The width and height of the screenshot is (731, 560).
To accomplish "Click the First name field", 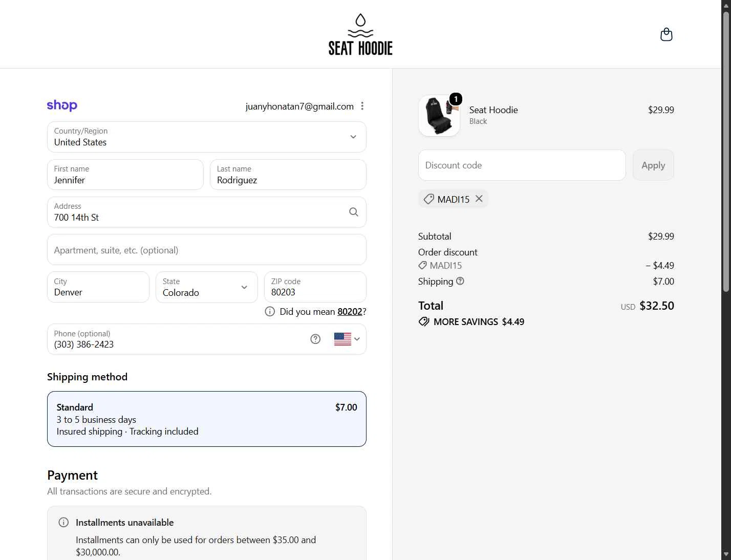I will coord(125,175).
